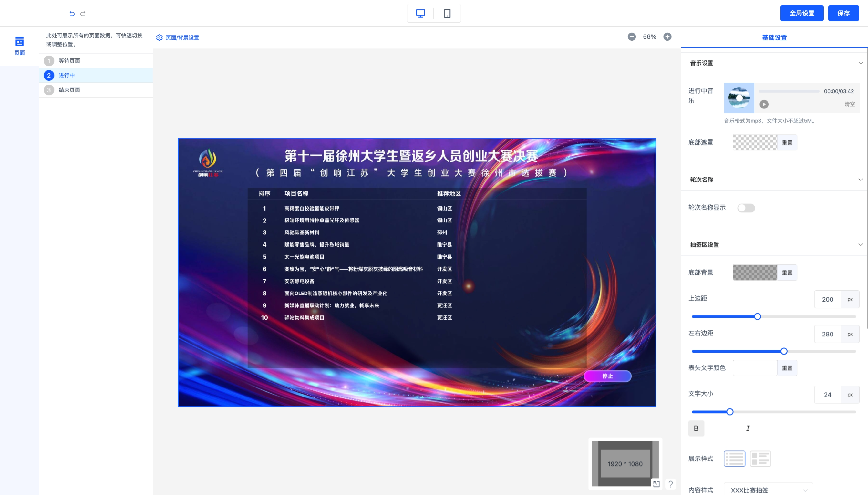
Task: Focus the 文字大小 value field showing 24
Action: (827, 394)
